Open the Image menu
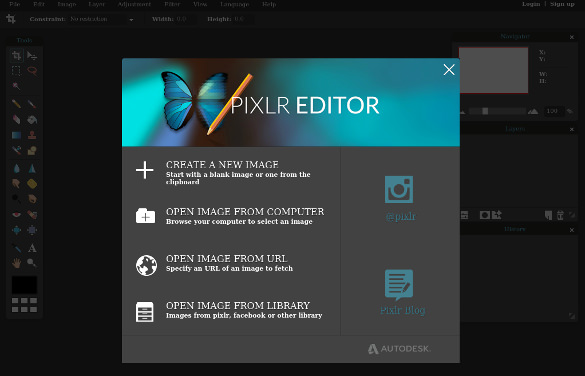Image resolution: width=585 pixels, height=376 pixels. [67, 4]
